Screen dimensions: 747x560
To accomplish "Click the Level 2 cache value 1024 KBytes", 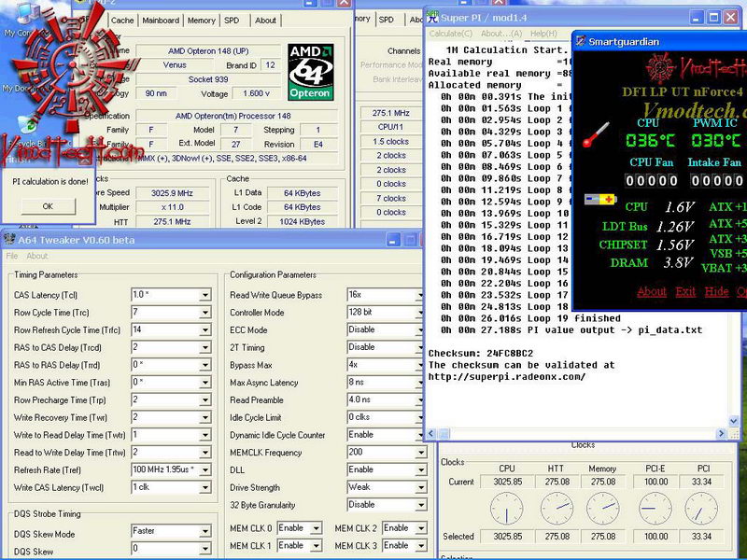I will (x=302, y=221).
